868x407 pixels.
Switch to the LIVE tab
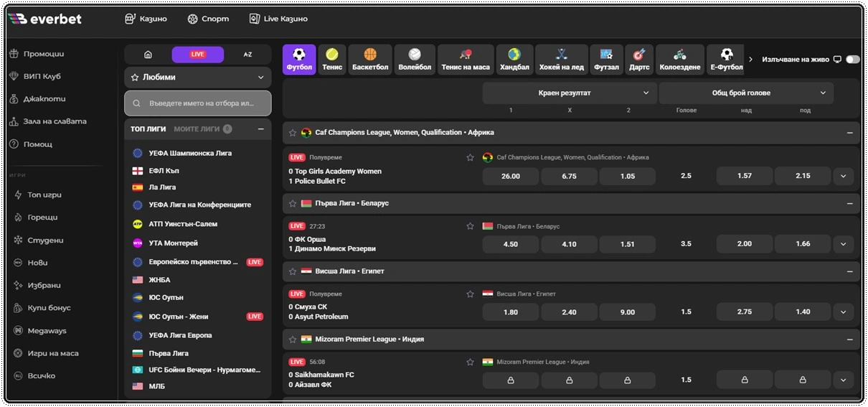[197, 55]
